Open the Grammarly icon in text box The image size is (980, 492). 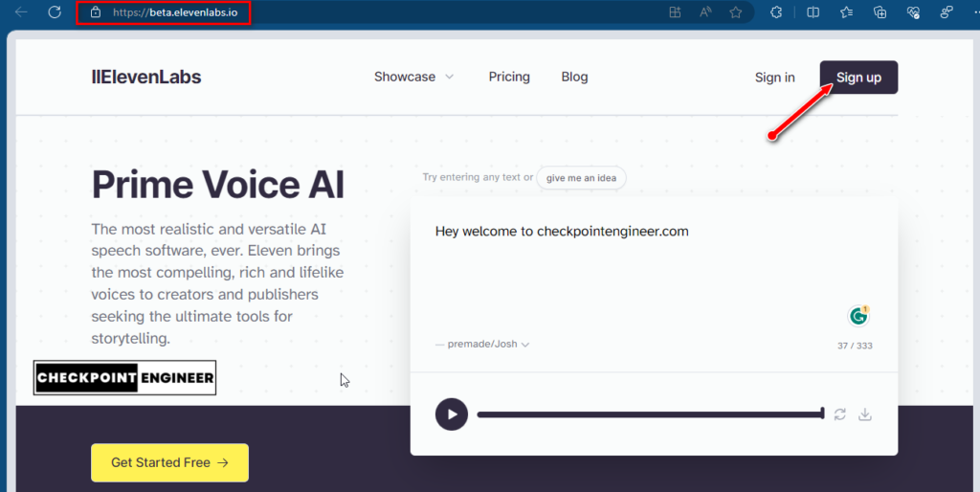[858, 316]
